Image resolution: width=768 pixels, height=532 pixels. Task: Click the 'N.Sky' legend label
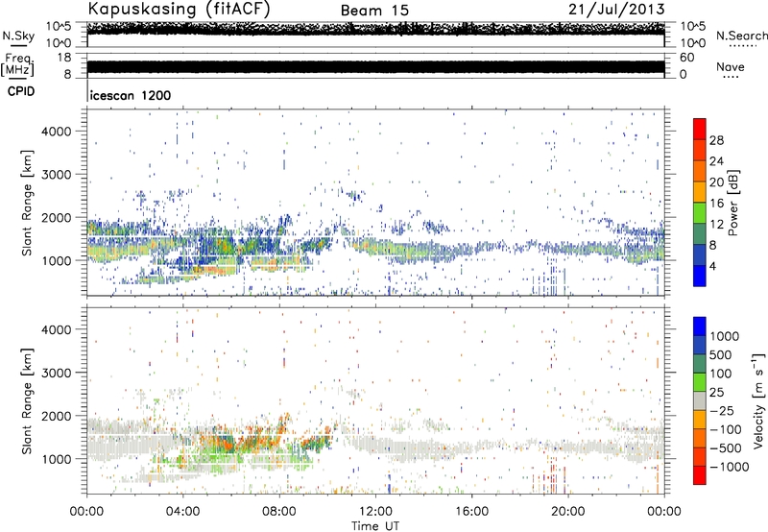[x=18, y=36]
